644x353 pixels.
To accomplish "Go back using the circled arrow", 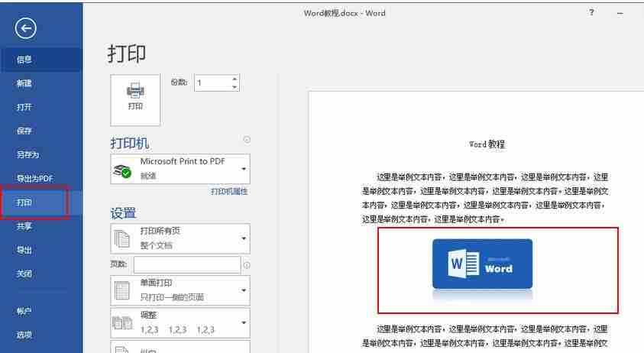I will (25, 28).
